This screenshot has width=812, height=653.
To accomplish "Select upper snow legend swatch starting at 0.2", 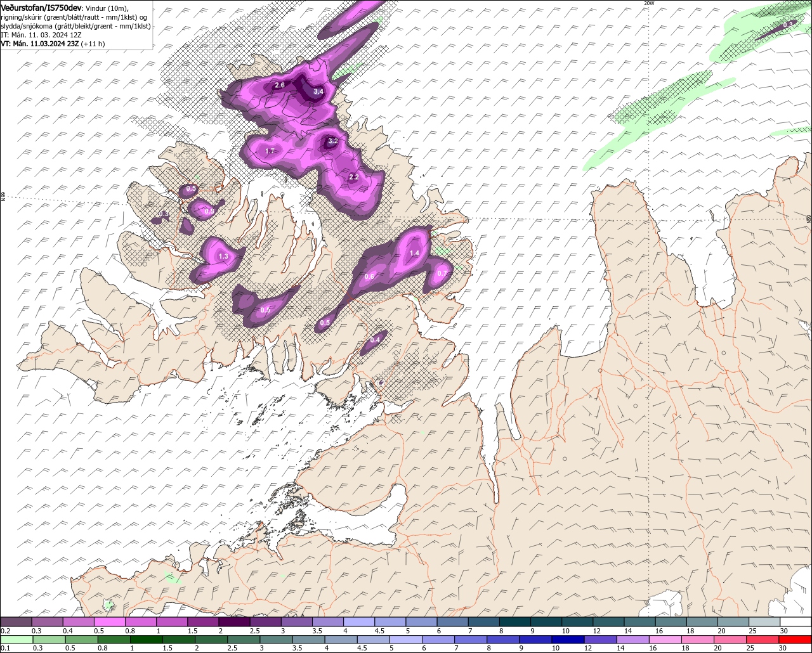I will tap(16, 622).
